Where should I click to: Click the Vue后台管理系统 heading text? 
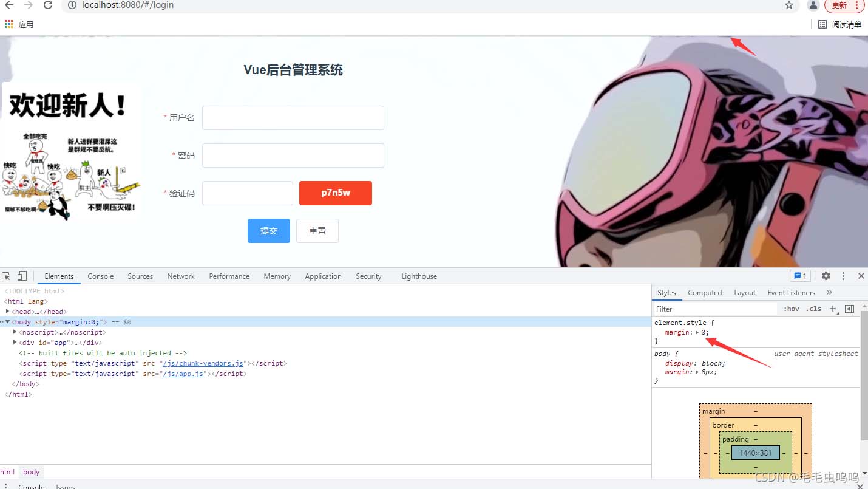pyautogui.click(x=293, y=70)
